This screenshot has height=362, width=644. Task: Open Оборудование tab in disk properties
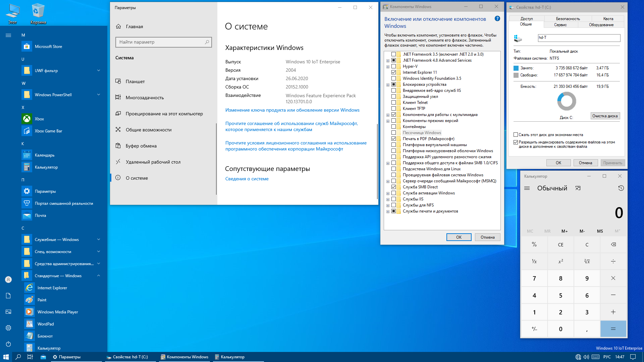601,25
